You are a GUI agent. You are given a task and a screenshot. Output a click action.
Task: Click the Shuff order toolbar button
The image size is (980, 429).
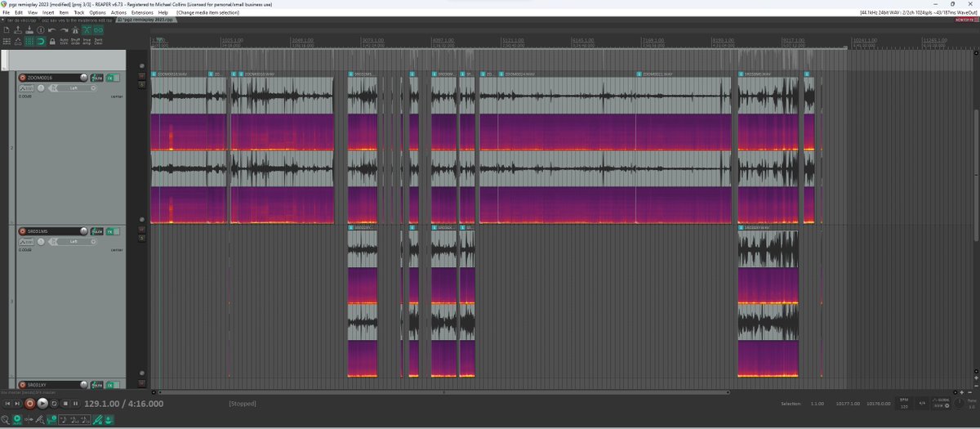[75, 42]
